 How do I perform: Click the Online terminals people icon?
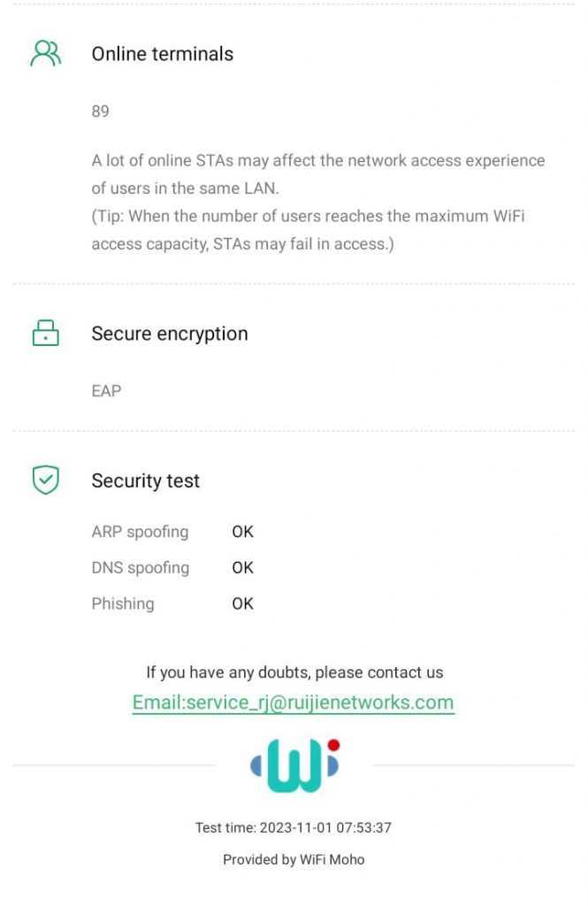click(45, 53)
